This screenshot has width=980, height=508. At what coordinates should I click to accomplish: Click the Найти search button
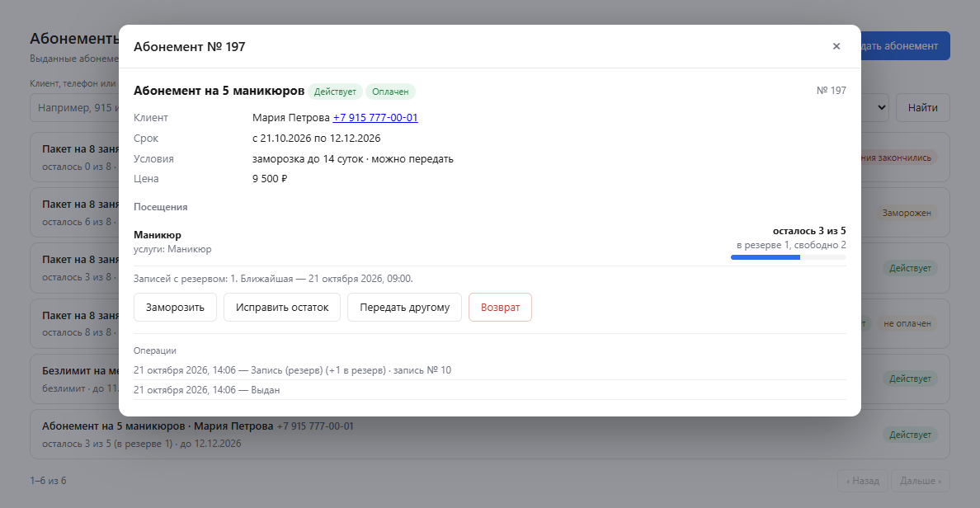[x=922, y=107]
